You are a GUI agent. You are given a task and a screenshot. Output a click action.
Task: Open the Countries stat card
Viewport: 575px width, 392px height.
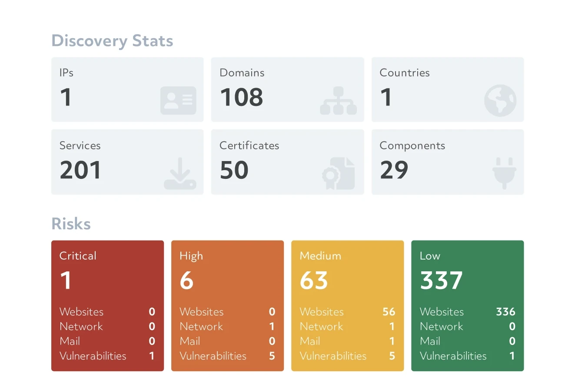click(448, 89)
